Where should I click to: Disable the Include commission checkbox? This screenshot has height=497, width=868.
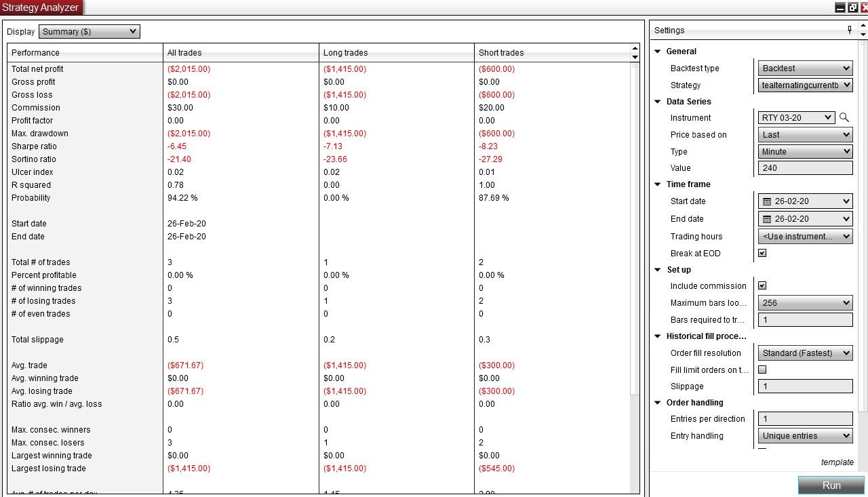pyautogui.click(x=762, y=285)
